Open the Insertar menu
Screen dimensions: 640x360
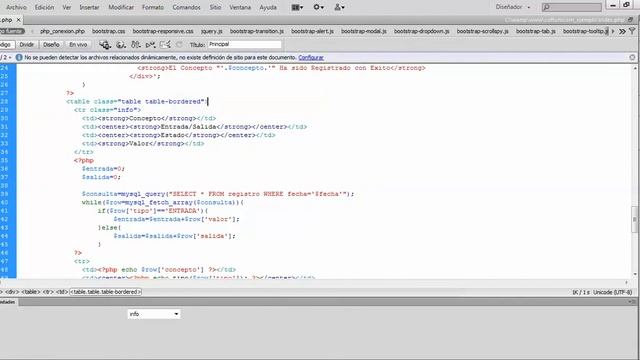89,7
